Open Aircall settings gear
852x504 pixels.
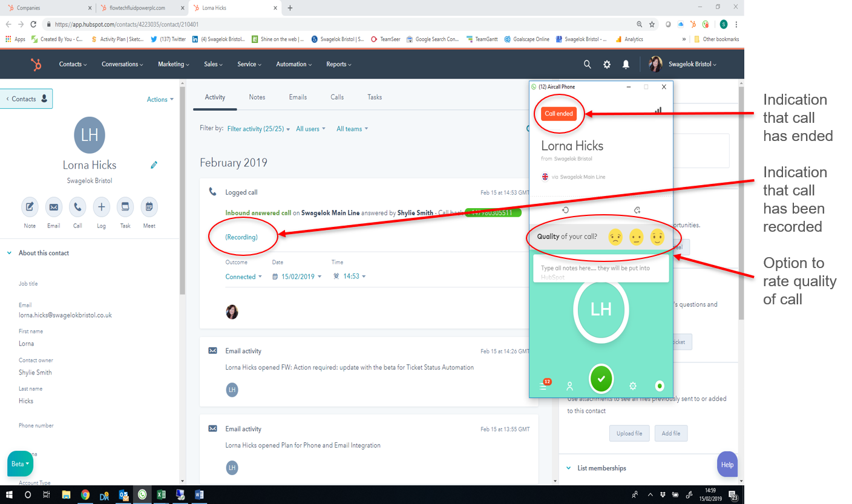click(x=633, y=386)
